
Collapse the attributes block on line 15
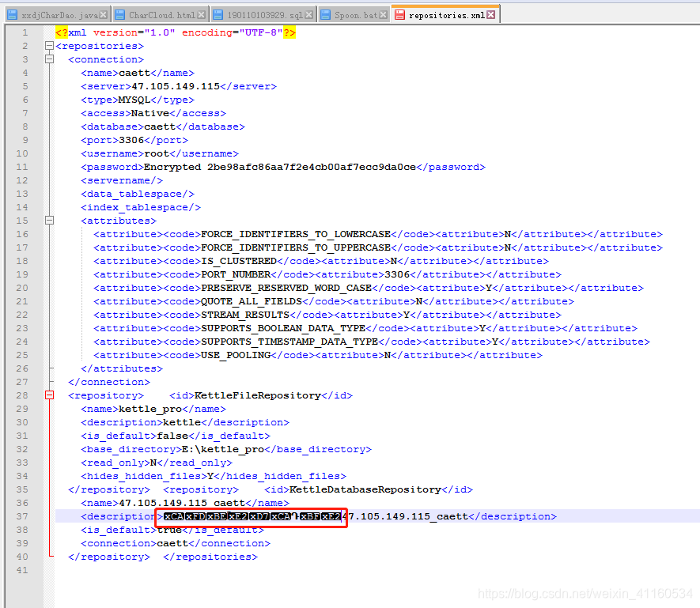click(50, 220)
